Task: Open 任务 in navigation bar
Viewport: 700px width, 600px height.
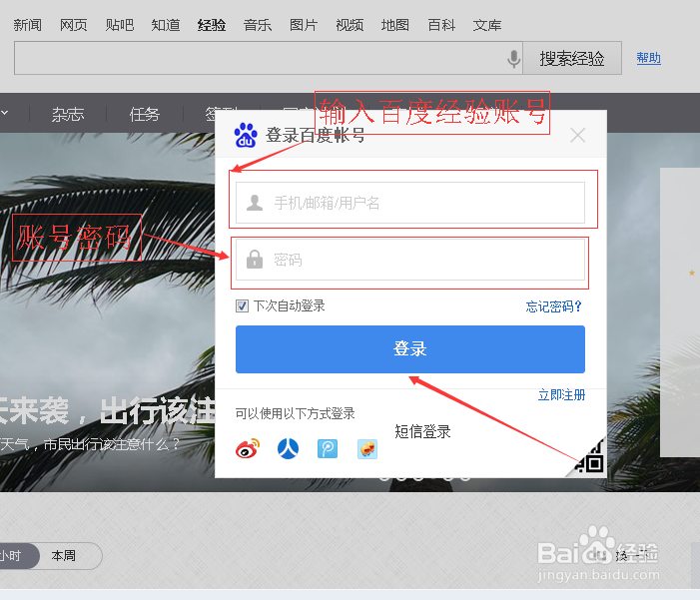Action: 145,114
